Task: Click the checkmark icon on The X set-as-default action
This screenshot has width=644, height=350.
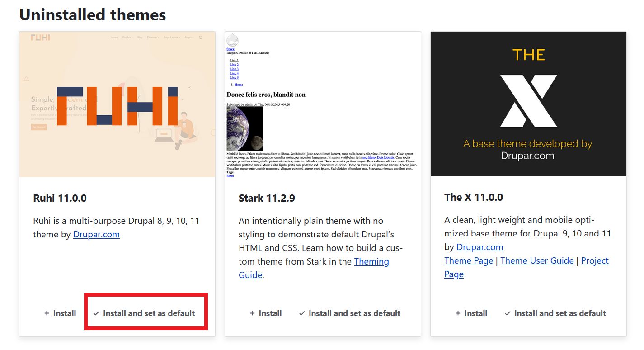Action: (507, 313)
